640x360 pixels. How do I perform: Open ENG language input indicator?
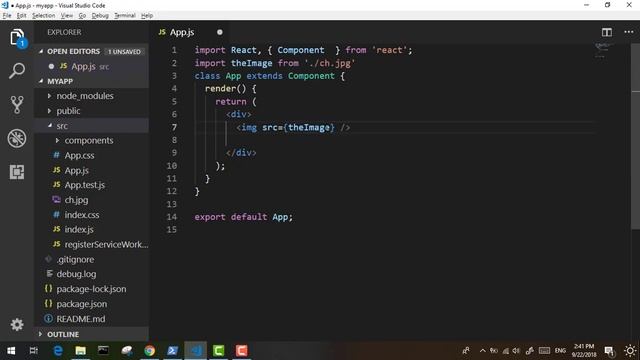click(560, 351)
